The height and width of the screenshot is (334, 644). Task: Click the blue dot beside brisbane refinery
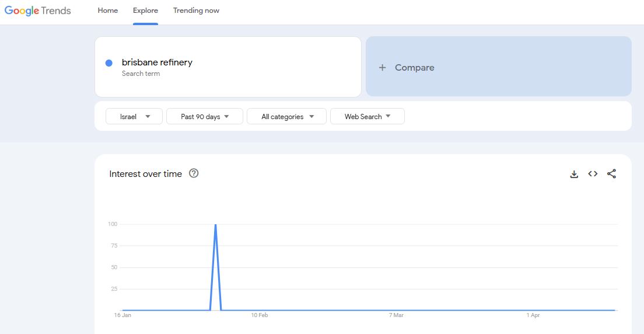[x=109, y=63]
